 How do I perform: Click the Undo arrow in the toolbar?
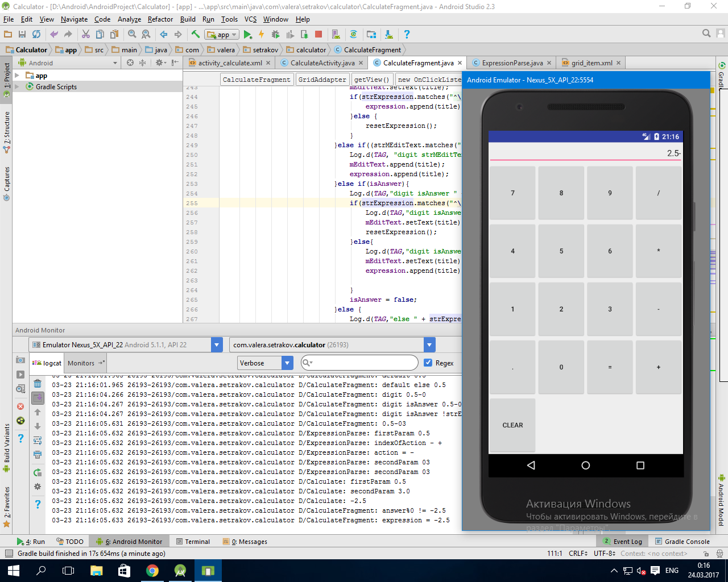(54, 35)
